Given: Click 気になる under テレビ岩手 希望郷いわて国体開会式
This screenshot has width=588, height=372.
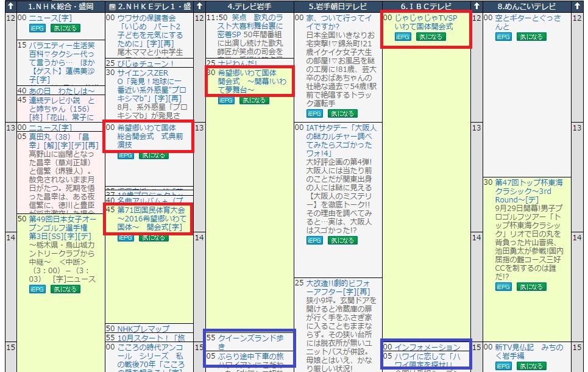Looking at the screenshot, I should point(254,100).
